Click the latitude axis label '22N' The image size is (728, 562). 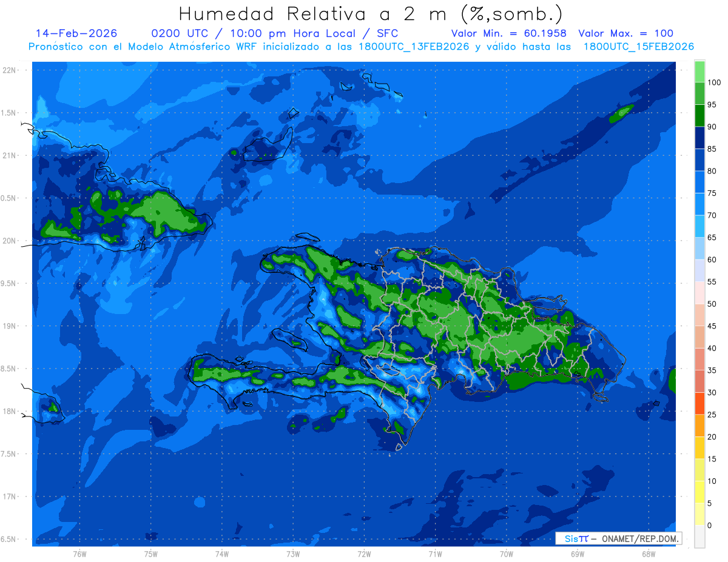[x=9, y=70]
